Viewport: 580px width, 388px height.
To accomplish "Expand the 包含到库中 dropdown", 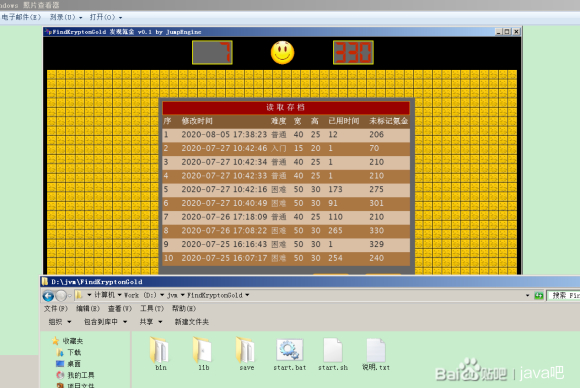I will 106,322.
